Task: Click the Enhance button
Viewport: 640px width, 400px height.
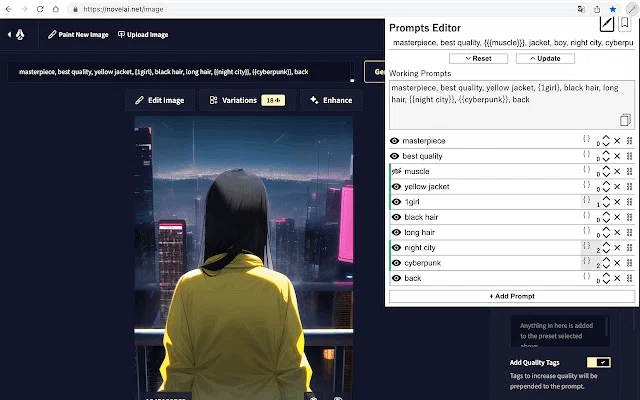Action: pos(331,100)
